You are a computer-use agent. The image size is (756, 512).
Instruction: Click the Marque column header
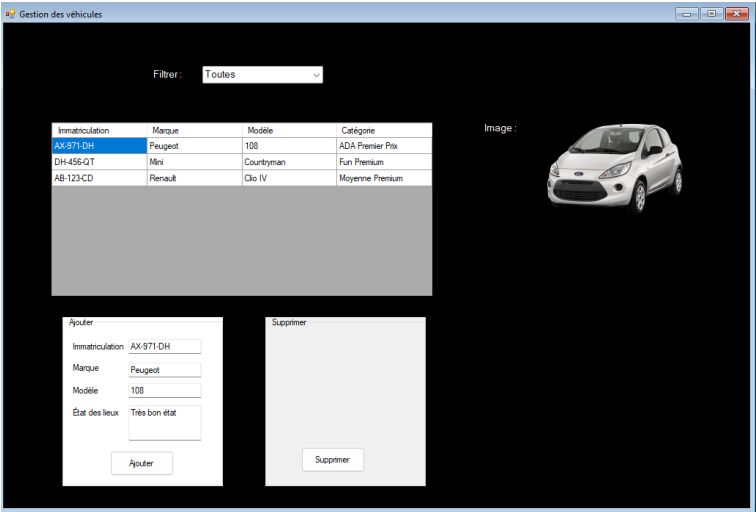pyautogui.click(x=194, y=130)
